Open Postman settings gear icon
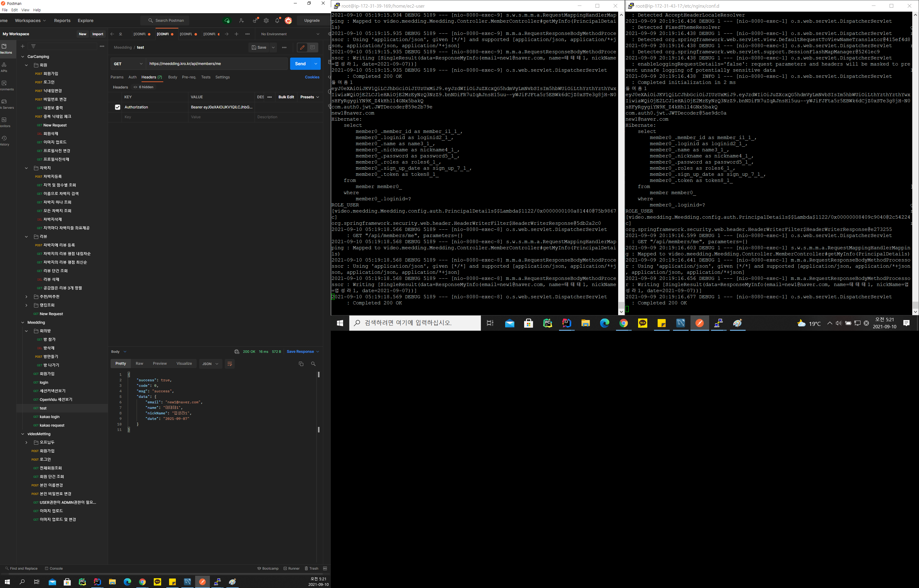 point(266,21)
